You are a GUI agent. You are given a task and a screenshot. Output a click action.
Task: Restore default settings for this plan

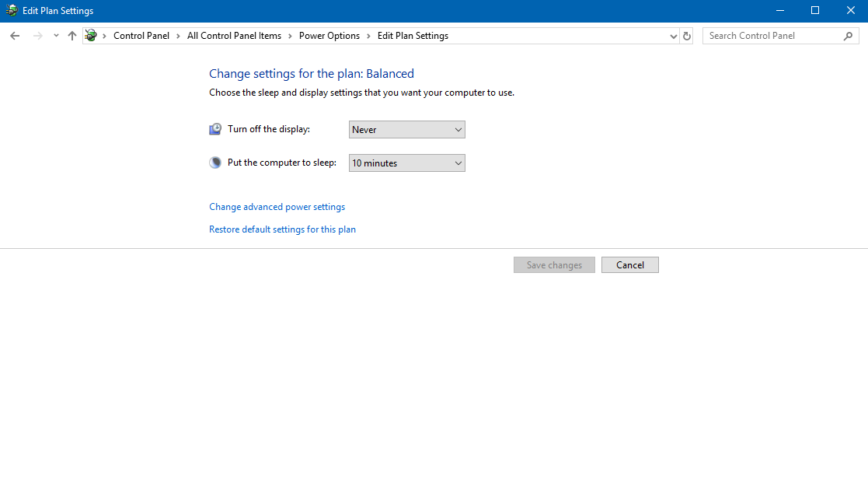click(282, 229)
